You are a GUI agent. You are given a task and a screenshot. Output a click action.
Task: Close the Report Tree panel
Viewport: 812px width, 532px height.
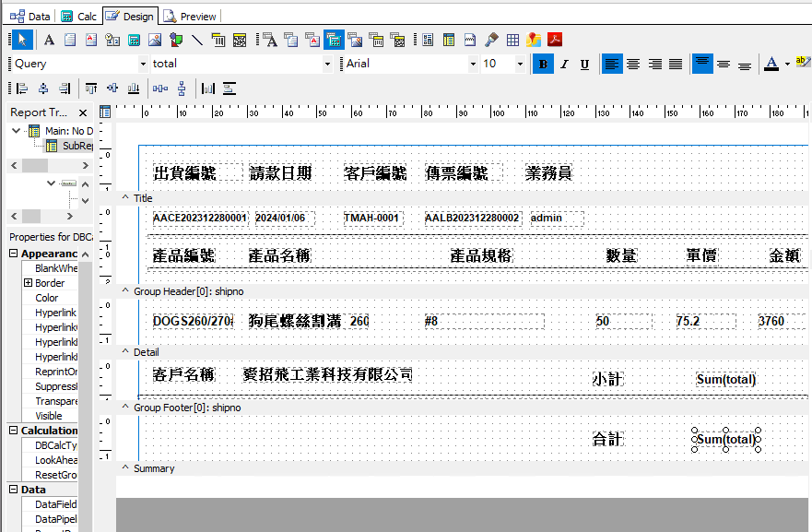(82, 112)
